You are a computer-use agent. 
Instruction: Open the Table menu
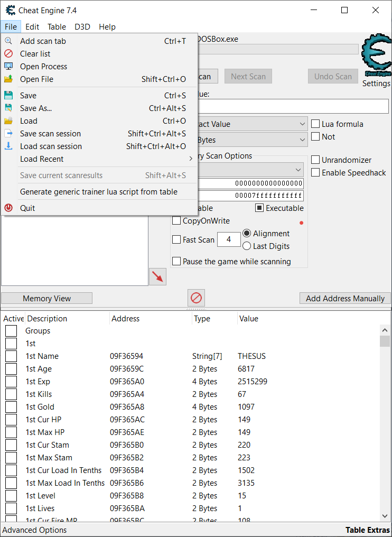point(57,27)
